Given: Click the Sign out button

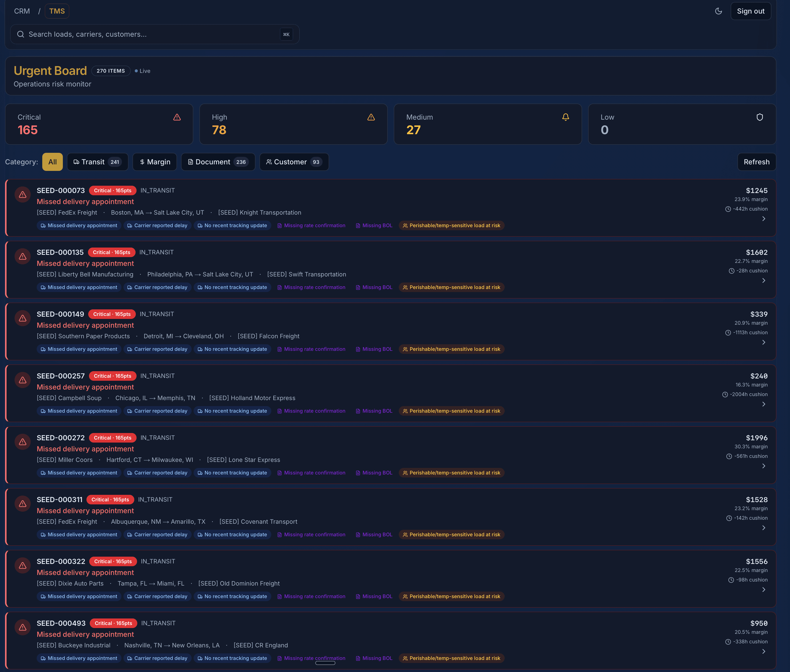Looking at the screenshot, I should pos(750,11).
